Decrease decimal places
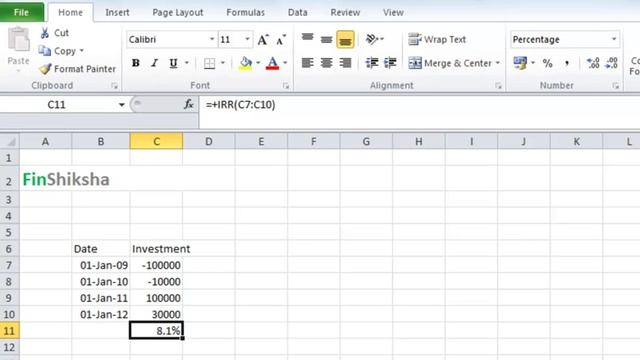640x360 pixels. [611, 63]
